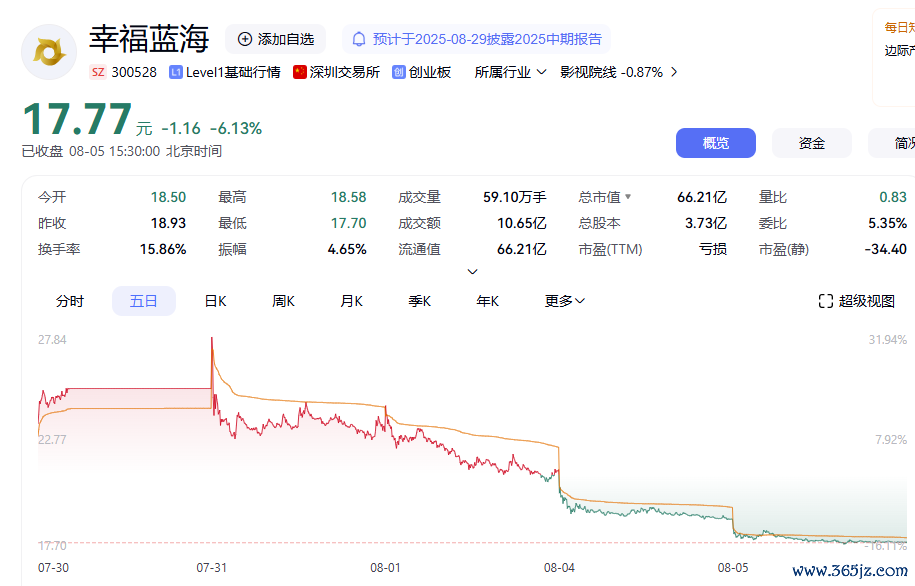Click the Level1基础行情 label
Image resolution: width=915 pixels, height=586 pixels.
(x=233, y=72)
